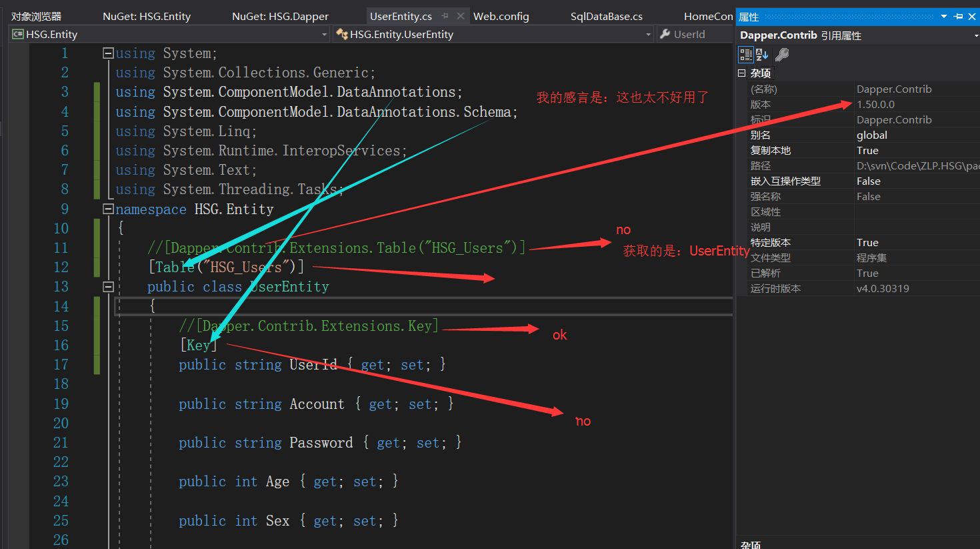Click the Alphabetical sort icon in Properties
The height and width of the screenshot is (549, 980).
point(762,55)
